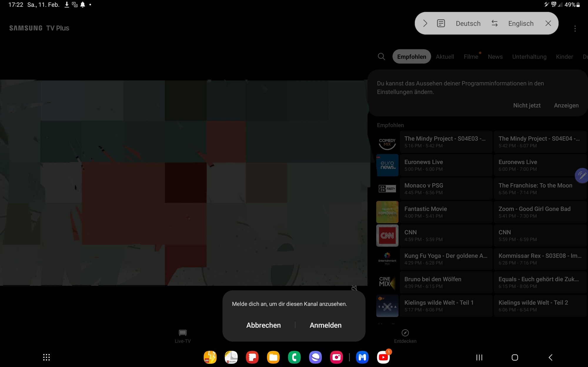The image size is (588, 367).
Task: Open the channel search icon
Action: (381, 56)
